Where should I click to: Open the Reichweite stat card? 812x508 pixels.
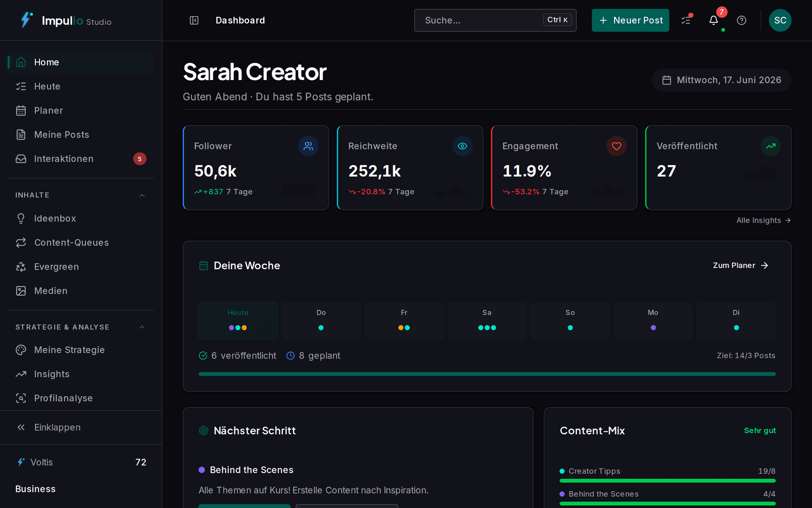(x=410, y=168)
